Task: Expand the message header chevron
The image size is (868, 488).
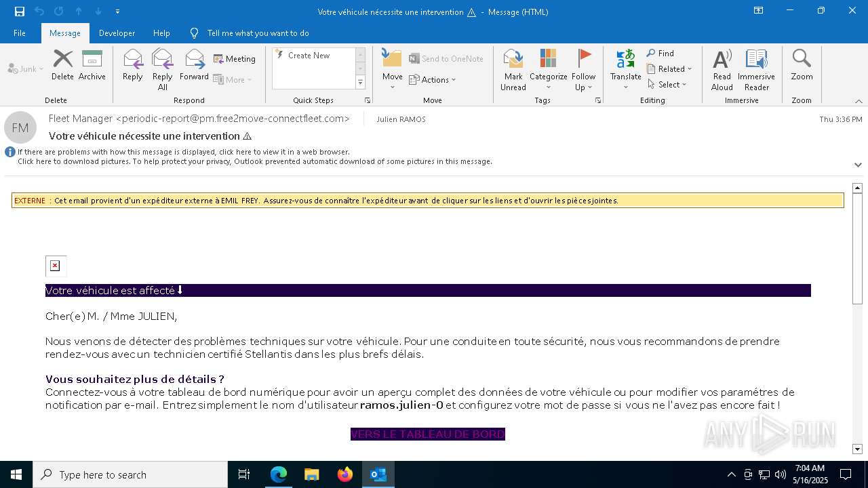Action: point(858,165)
